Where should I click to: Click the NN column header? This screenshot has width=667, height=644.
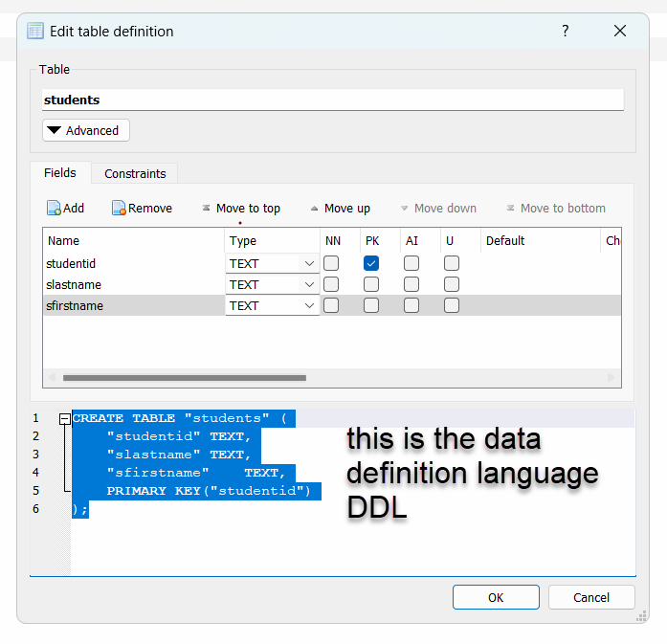click(x=341, y=241)
